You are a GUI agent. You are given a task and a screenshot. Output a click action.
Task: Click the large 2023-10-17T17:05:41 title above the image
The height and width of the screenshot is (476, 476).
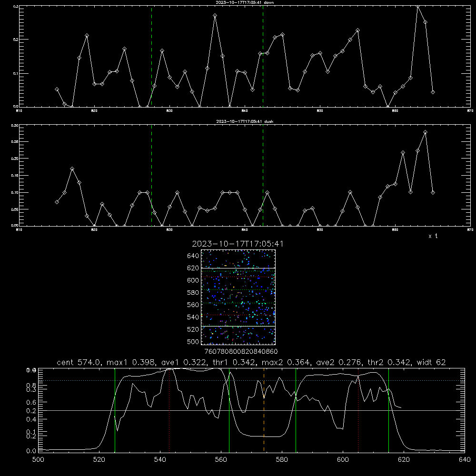coord(238,244)
